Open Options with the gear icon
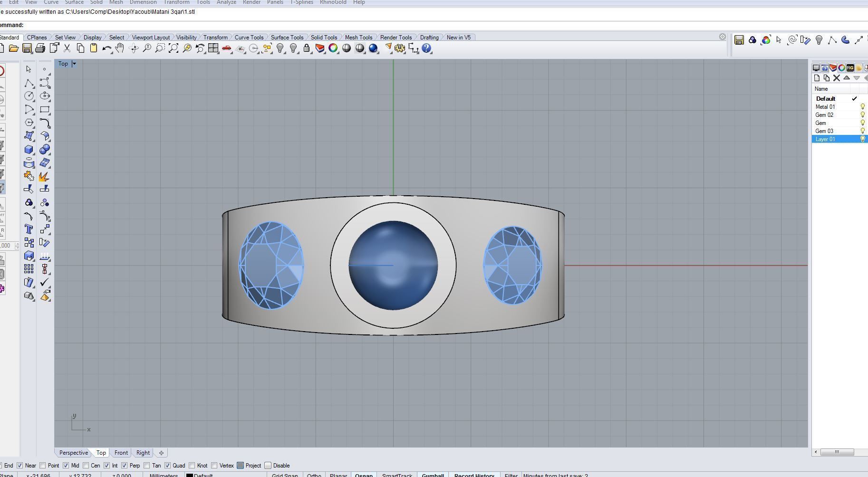868x477 pixels. pyautogui.click(x=400, y=48)
